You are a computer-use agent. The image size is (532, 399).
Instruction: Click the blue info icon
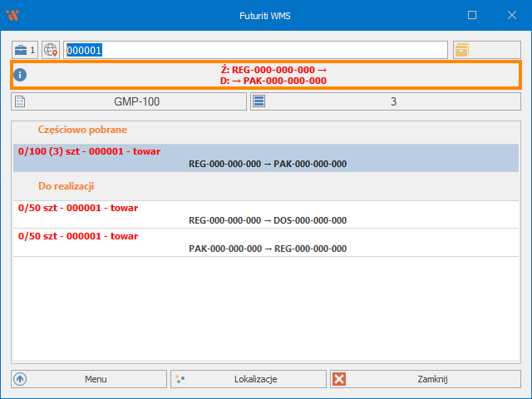(x=21, y=75)
